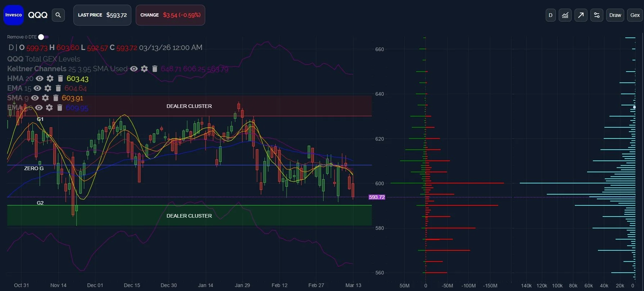This screenshot has width=644, height=291.
Task: Click the Keltner values 648.71 606.25 563.79
Action: (x=194, y=69)
